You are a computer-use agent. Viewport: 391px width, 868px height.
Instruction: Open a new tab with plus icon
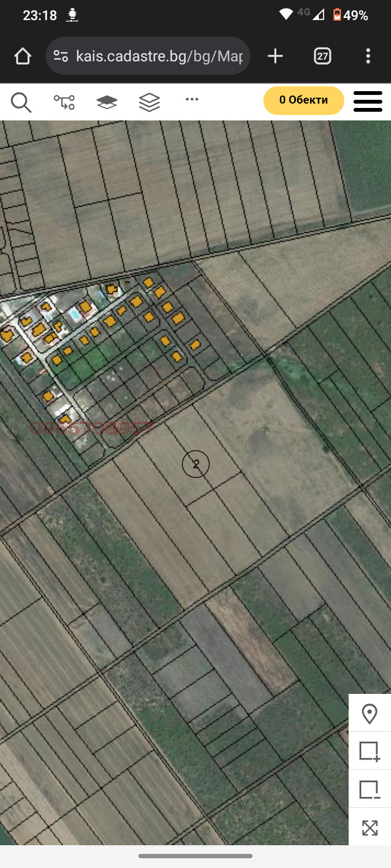275,56
